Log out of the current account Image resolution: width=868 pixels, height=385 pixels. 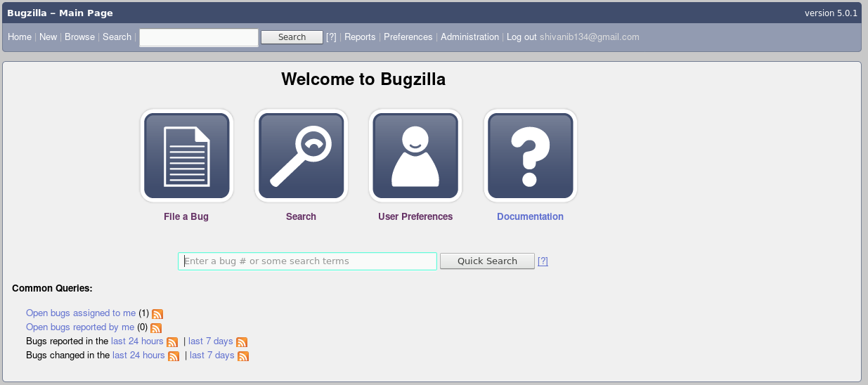click(x=522, y=37)
